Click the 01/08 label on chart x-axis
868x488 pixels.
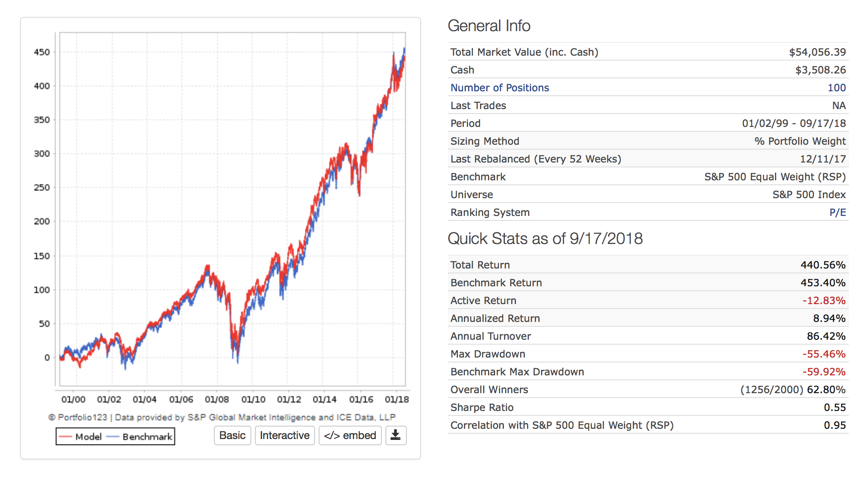217,399
